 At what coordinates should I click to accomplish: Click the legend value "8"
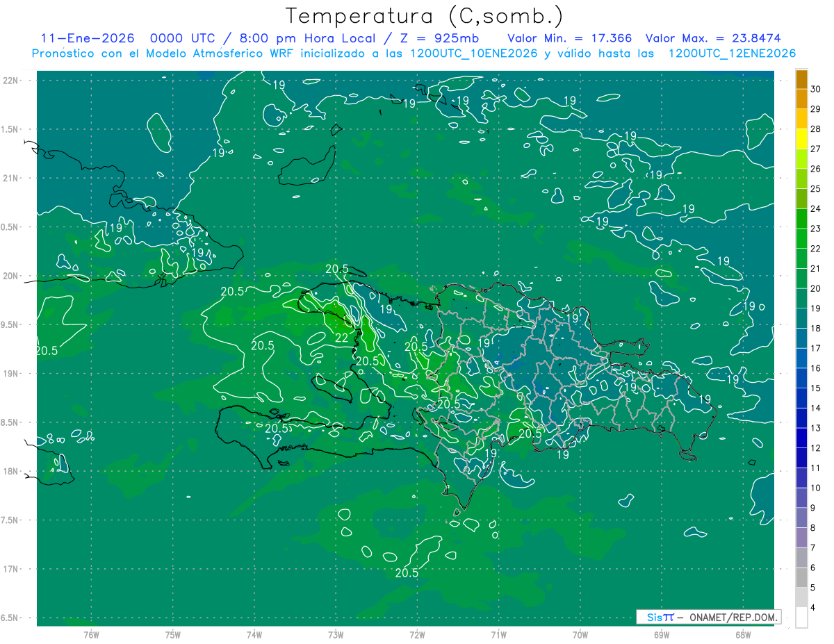(813, 528)
